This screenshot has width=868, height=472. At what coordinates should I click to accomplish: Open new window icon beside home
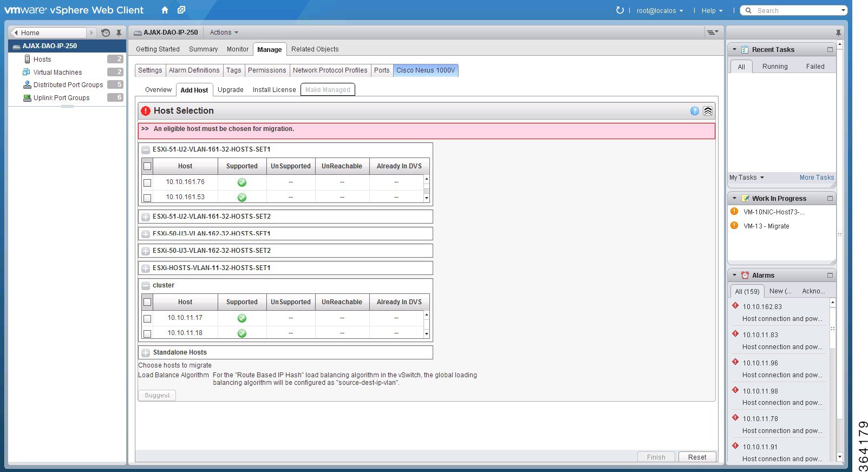coord(181,10)
